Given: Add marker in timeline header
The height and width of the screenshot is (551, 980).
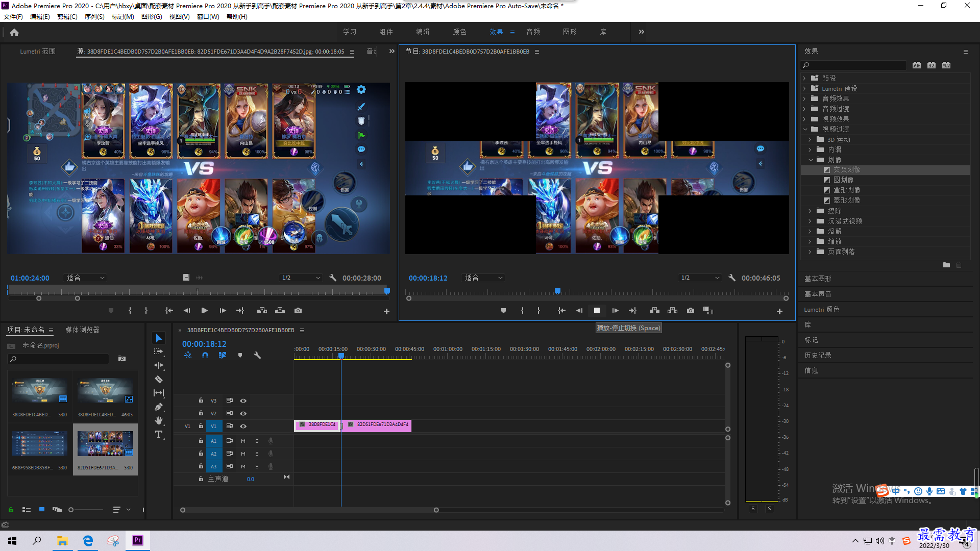Looking at the screenshot, I should tap(240, 355).
